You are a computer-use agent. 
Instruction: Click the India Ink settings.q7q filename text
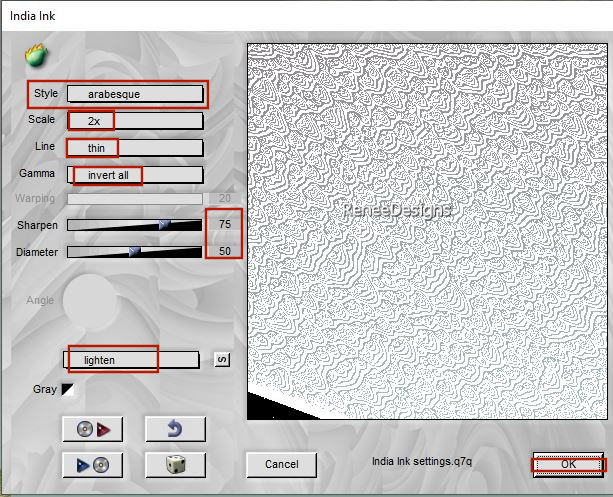pyautogui.click(x=422, y=461)
